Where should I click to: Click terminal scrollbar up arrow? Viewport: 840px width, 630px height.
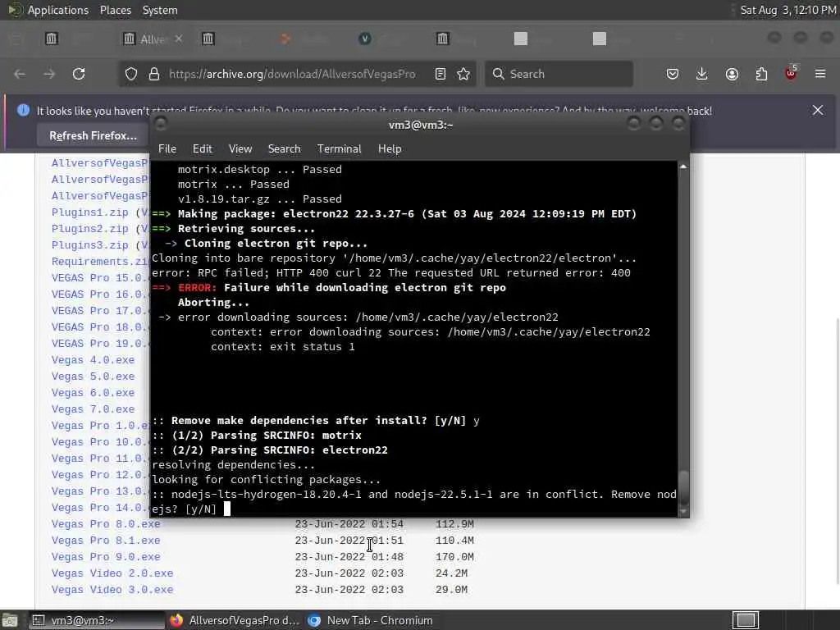click(x=683, y=167)
